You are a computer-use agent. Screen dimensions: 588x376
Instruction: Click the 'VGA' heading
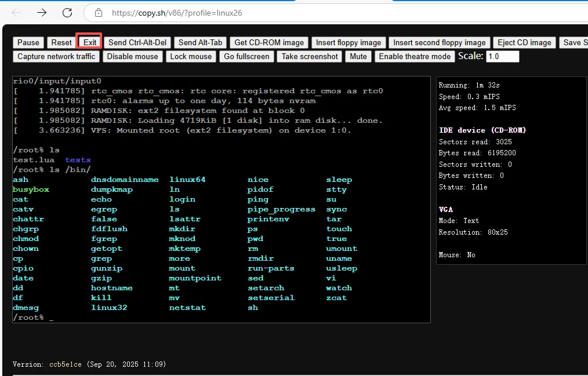coord(446,209)
